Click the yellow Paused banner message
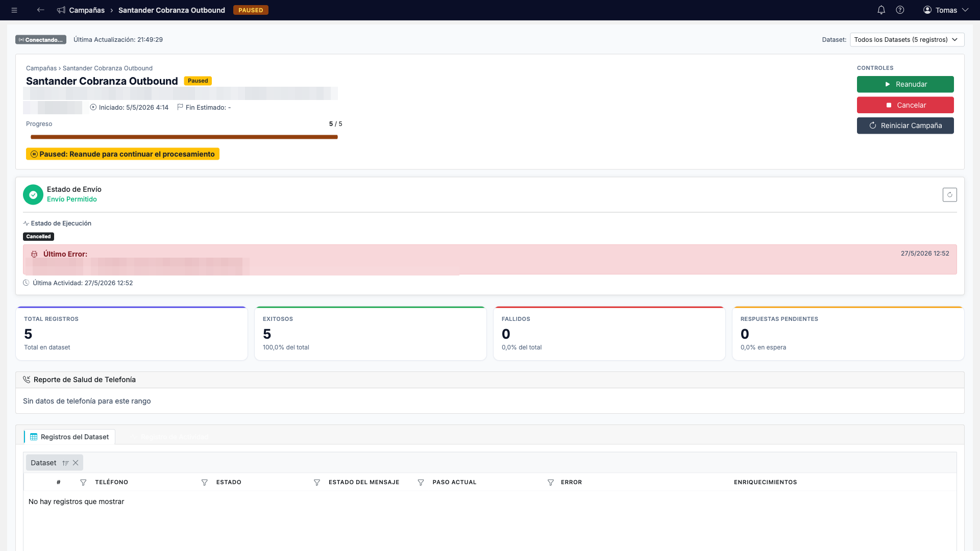 point(122,154)
